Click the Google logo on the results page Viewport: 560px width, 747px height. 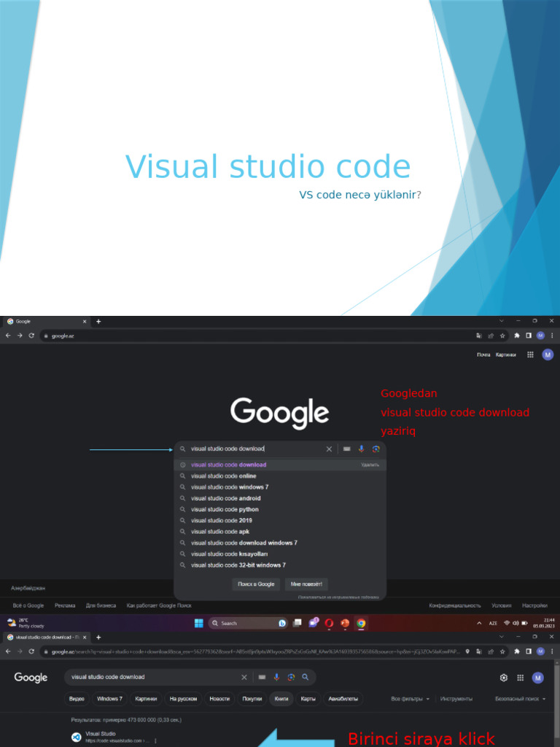pyautogui.click(x=31, y=678)
